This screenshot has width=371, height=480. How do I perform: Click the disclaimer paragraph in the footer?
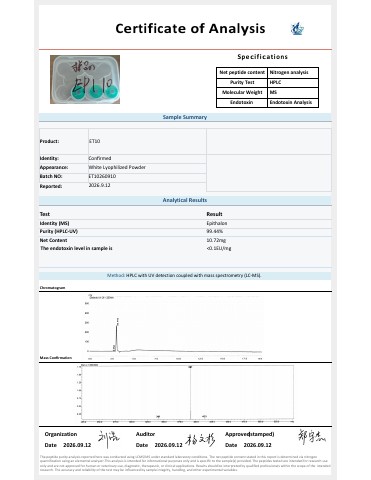pos(185,463)
